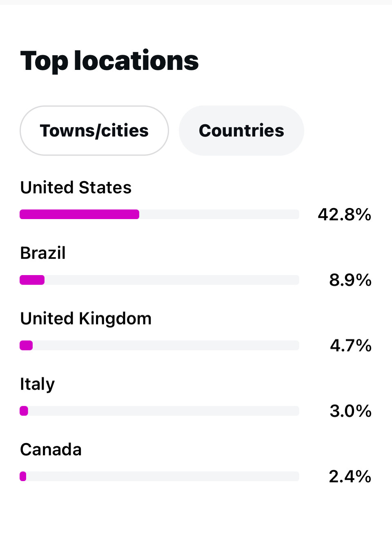Click the Canada progress bar
Screen dimensions: 392x533
(159, 476)
